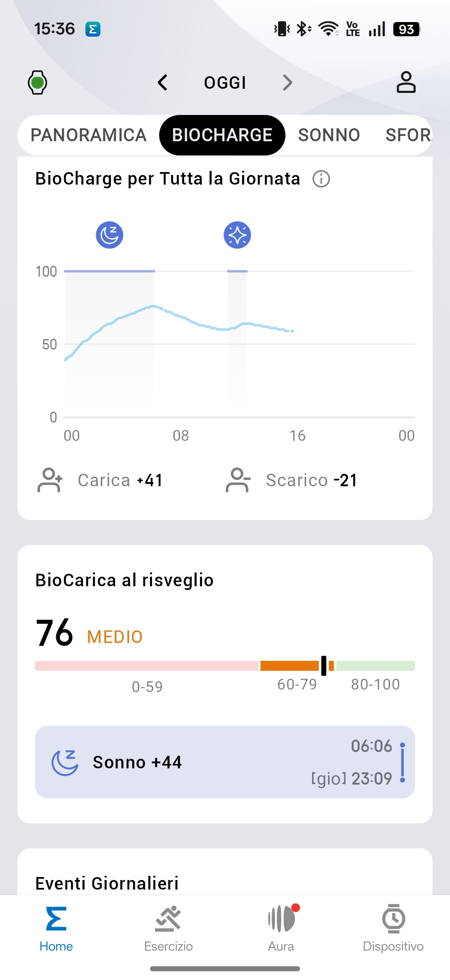Switch to the PANORAMICA tab
Image resolution: width=450 pixels, height=980 pixels.
88,135
